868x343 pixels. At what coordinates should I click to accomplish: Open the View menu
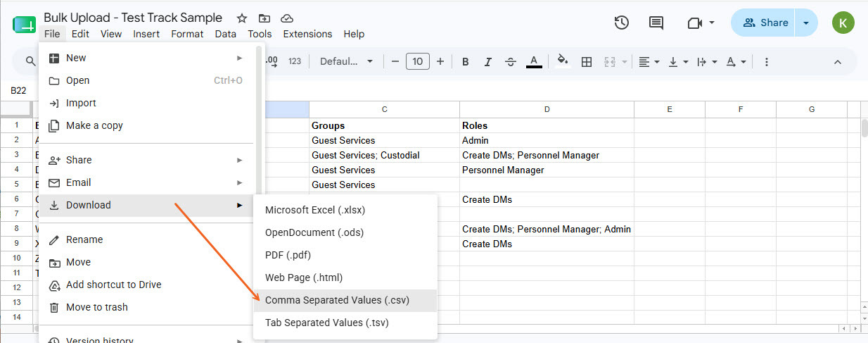click(111, 34)
